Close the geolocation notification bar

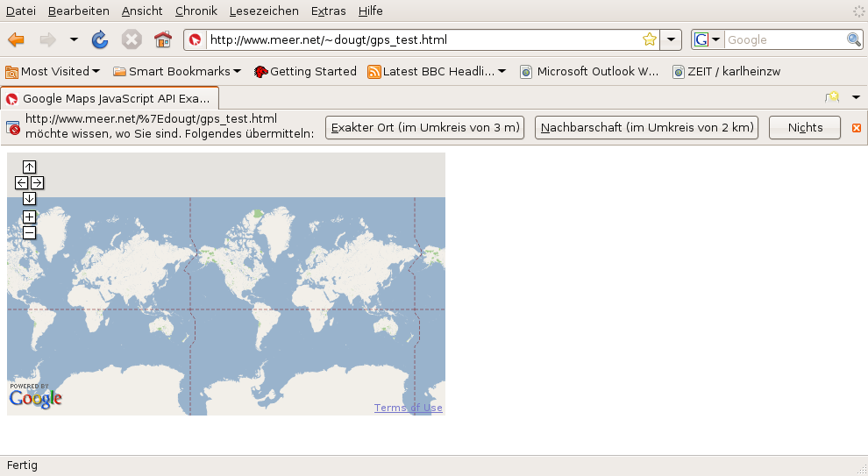[x=857, y=128]
